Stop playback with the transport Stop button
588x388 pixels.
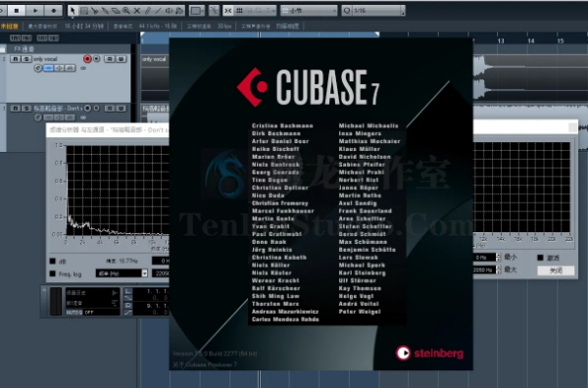pos(17,11)
